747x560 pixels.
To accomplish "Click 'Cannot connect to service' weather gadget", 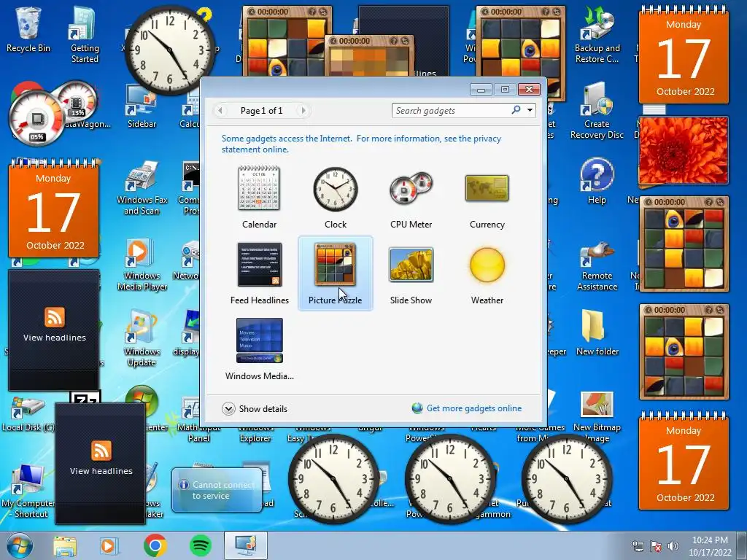I will [x=217, y=490].
